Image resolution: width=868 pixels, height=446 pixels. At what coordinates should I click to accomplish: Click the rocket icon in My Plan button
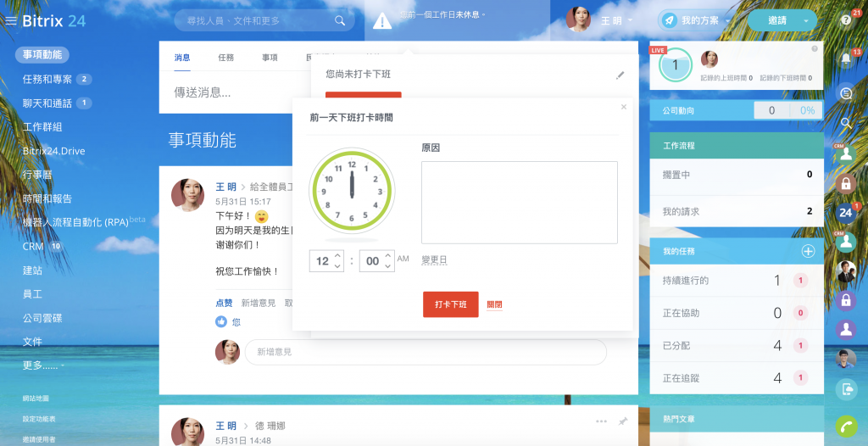tap(670, 20)
